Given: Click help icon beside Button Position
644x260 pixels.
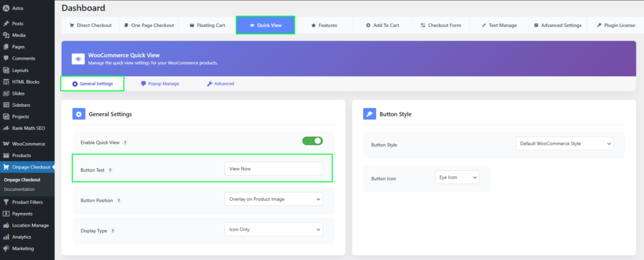Looking at the screenshot, I should [118, 200].
